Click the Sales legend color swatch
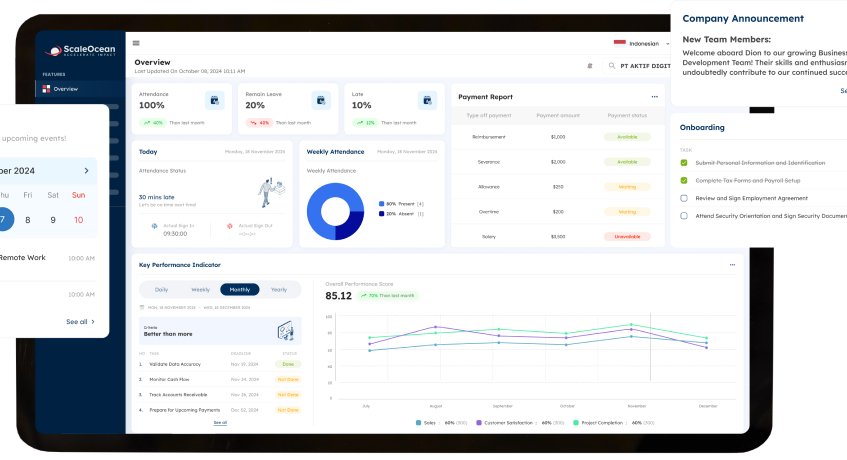Viewport: 847px width, 460px height. click(x=418, y=423)
